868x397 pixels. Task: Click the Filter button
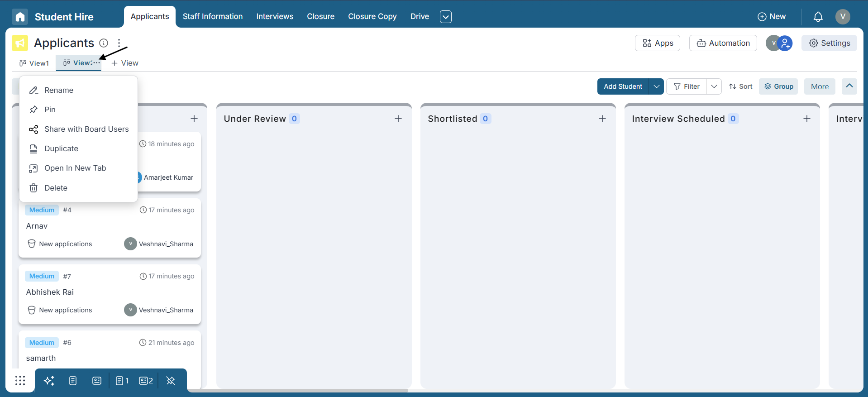coord(686,86)
